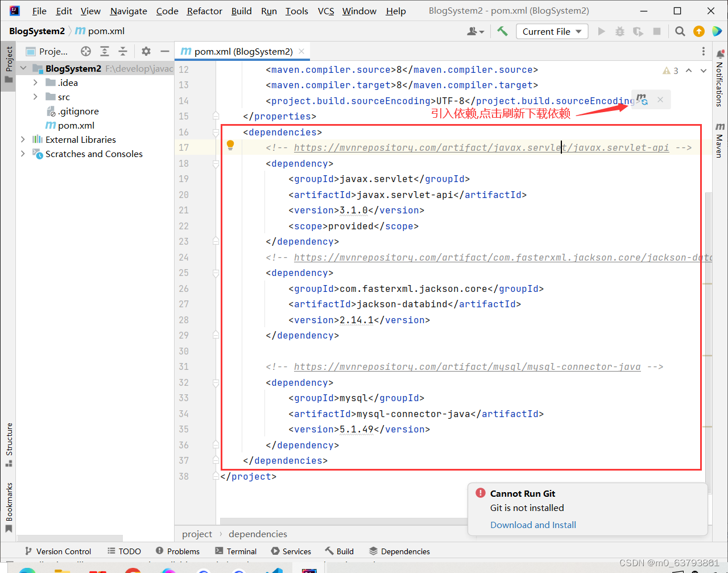Open the Terminal tool window

(235, 551)
